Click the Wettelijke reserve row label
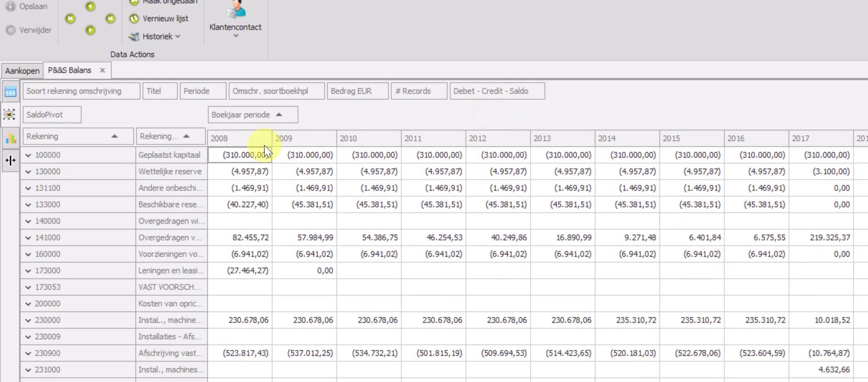Viewport: 868px width, 382px height. [171, 171]
